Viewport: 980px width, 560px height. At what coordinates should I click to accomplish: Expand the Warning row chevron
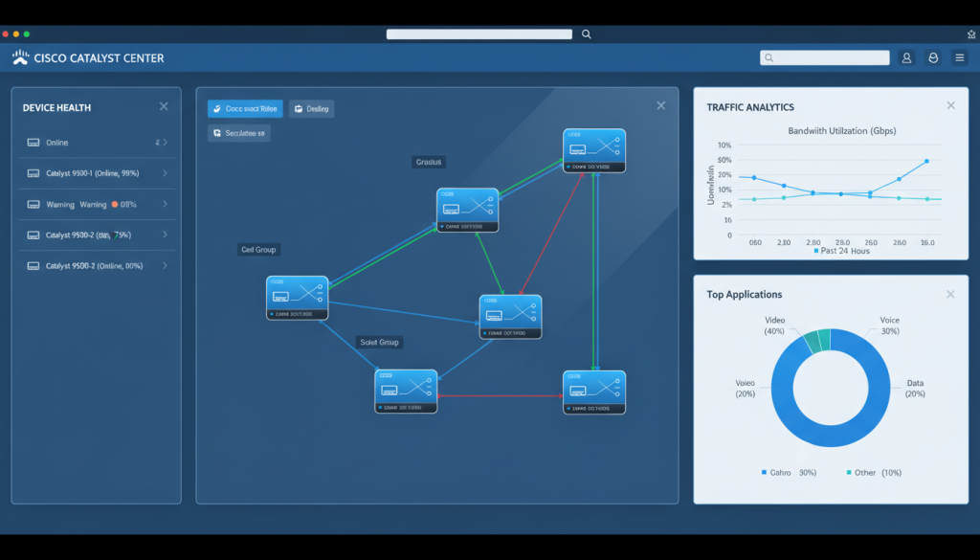tap(165, 204)
